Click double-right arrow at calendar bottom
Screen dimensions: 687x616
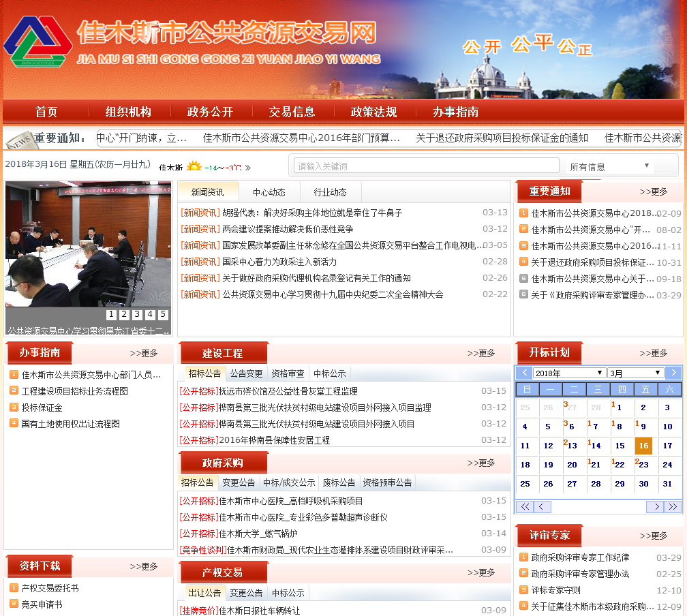(673, 506)
